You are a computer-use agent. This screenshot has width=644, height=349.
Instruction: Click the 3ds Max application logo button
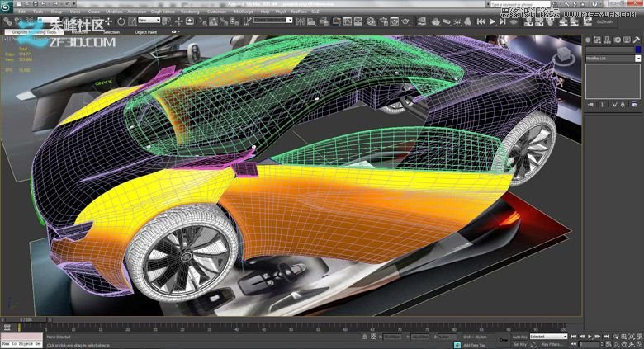click(7, 7)
